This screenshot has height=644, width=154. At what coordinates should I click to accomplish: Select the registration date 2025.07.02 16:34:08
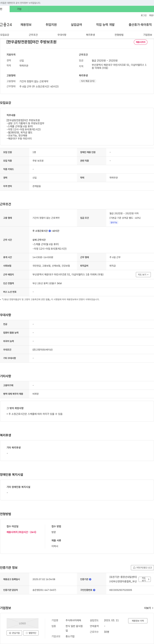coord(44,579)
